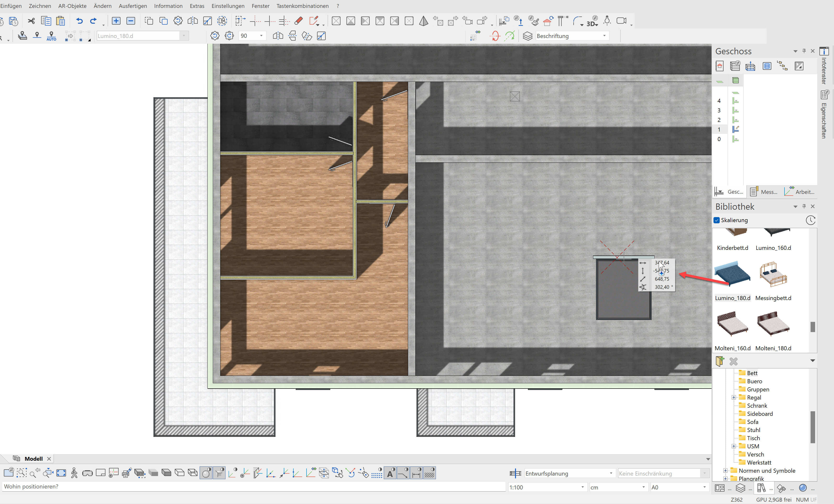Toggle visibility icon for floor 2
This screenshot has height=504, width=834.
pyautogui.click(x=735, y=120)
